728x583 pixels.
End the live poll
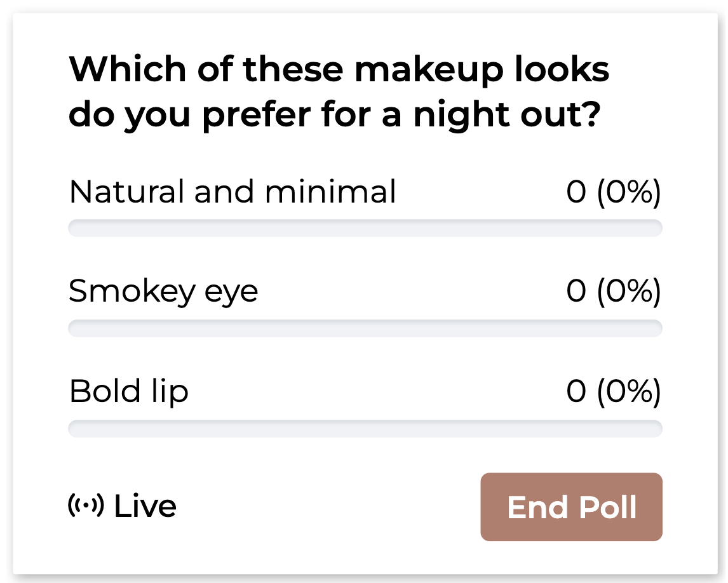point(571,507)
